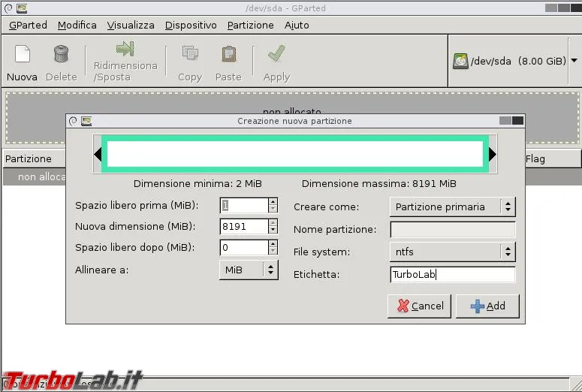
Task: Click the Nuova new partition icon
Action: 23,54
